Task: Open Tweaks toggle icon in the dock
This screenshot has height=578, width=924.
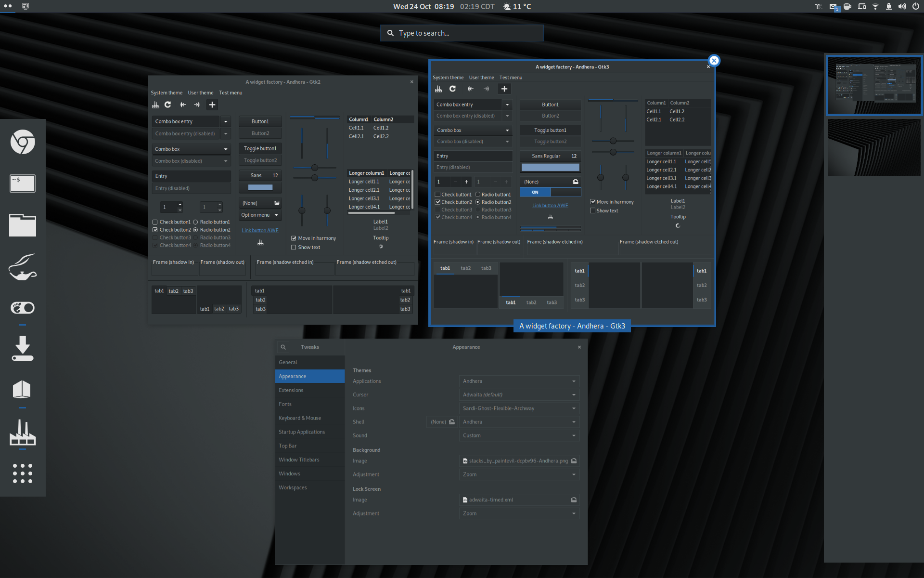Action: click(23, 307)
